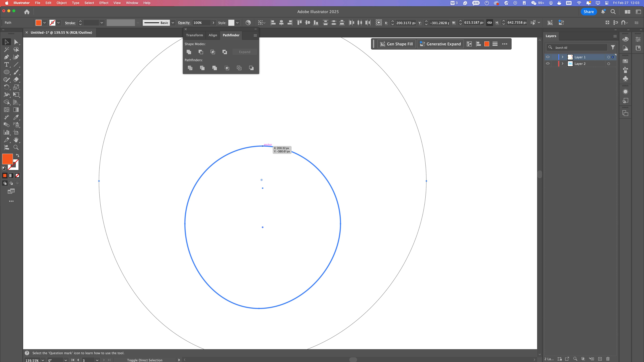Viewport: 644px width, 362px height.
Task: Apply the Unite shape mode in Pathfinder
Action: click(189, 52)
